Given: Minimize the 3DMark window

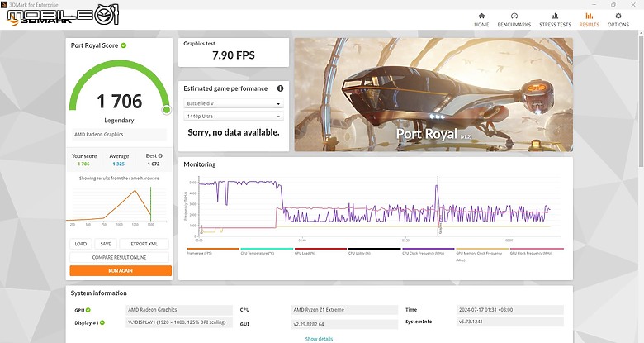Looking at the screenshot, I should click(x=594, y=4).
